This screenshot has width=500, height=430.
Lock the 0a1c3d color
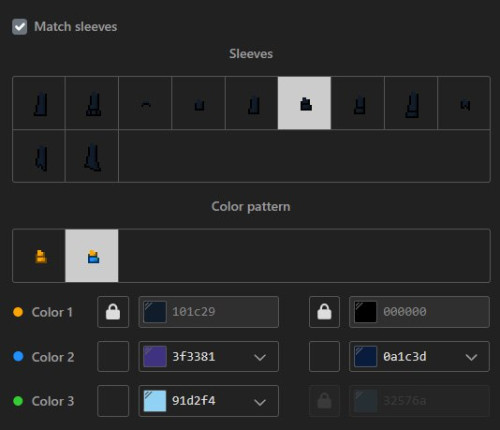(324, 356)
